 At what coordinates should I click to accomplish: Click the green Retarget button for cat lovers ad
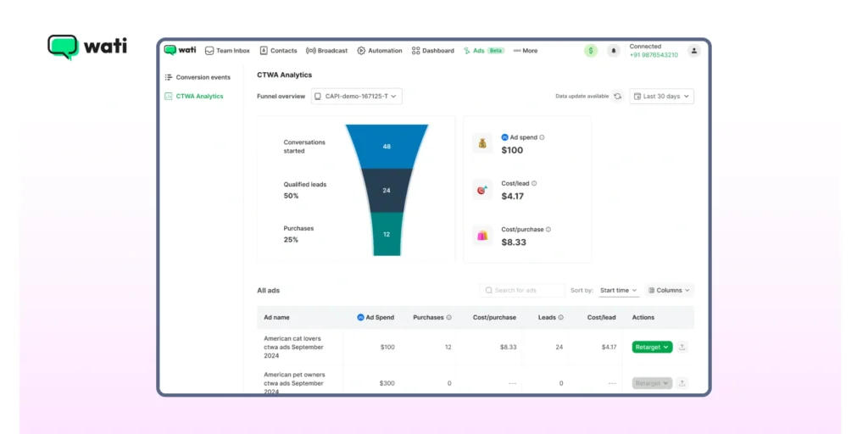(652, 347)
